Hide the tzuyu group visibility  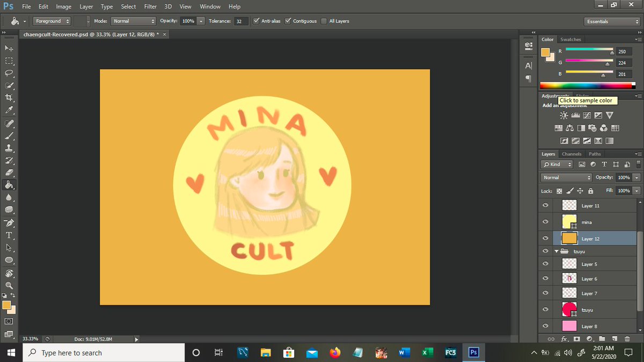pyautogui.click(x=545, y=251)
